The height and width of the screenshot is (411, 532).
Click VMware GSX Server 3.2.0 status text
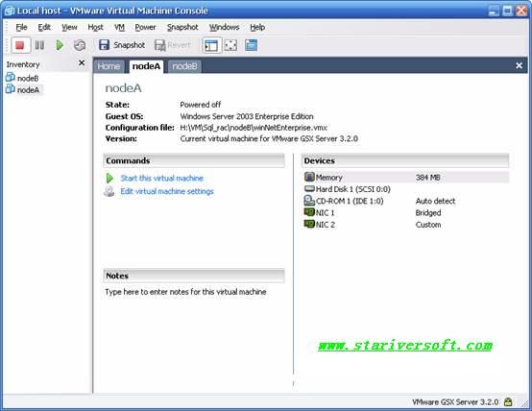[x=455, y=402]
